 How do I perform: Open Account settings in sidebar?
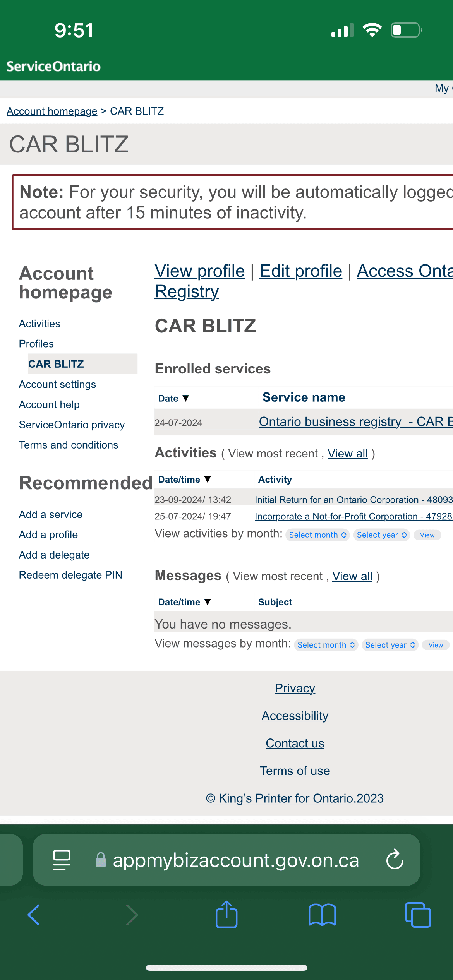click(x=57, y=384)
